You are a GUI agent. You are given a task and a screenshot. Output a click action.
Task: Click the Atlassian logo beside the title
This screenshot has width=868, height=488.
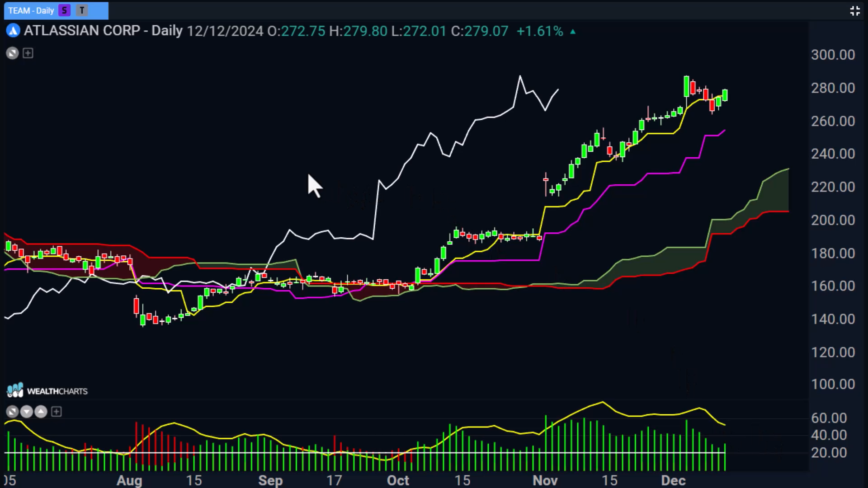(x=13, y=31)
